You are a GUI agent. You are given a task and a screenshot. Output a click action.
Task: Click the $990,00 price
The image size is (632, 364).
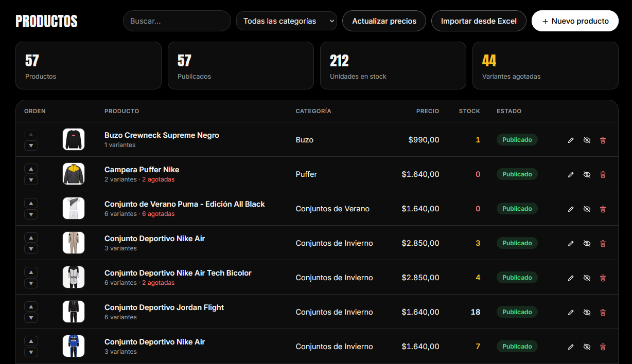tap(424, 140)
